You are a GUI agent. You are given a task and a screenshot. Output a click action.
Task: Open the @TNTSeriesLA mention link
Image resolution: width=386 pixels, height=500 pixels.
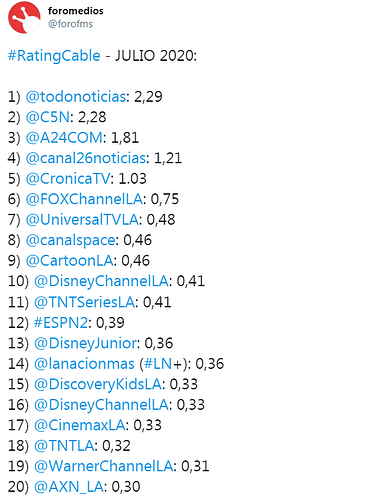(85, 302)
